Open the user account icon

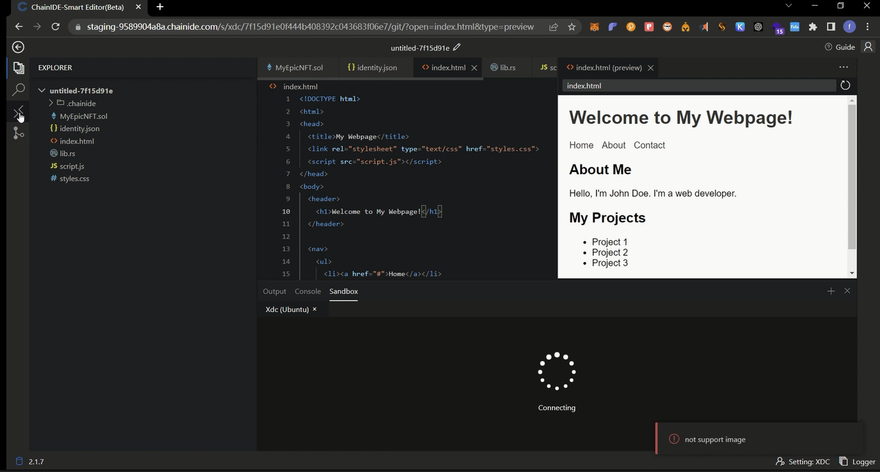[x=868, y=47]
